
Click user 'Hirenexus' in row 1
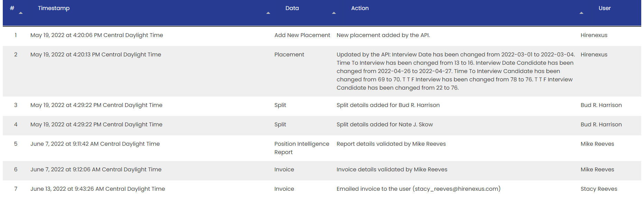(x=594, y=35)
